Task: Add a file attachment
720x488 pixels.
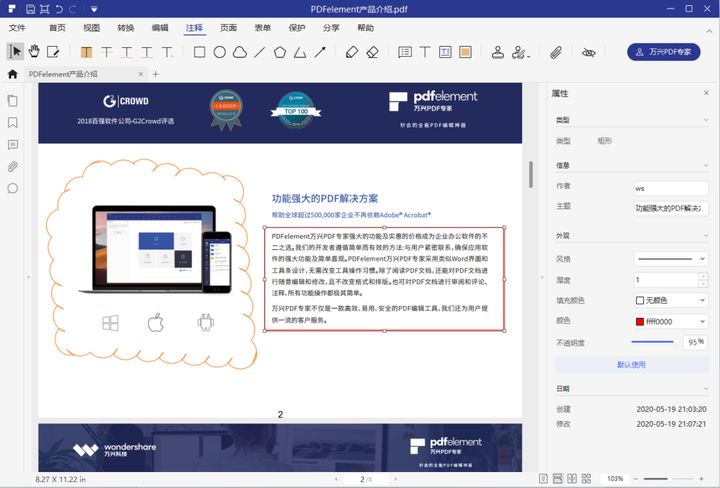Action: point(556,52)
